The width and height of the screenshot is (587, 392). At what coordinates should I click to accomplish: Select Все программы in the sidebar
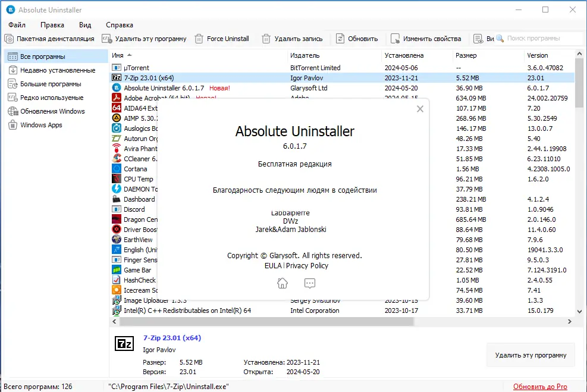(x=56, y=57)
